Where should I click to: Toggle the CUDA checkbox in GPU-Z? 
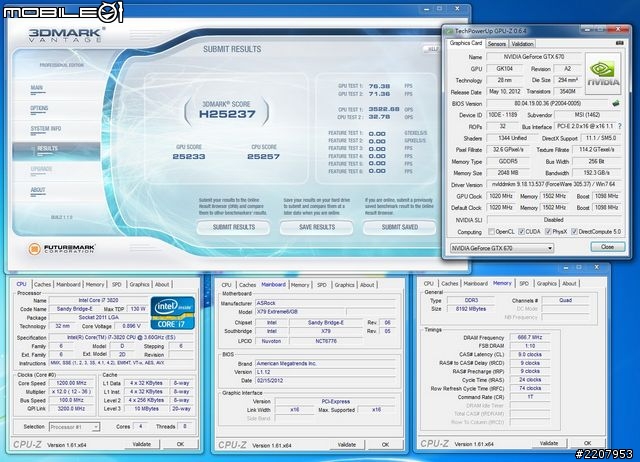point(521,232)
